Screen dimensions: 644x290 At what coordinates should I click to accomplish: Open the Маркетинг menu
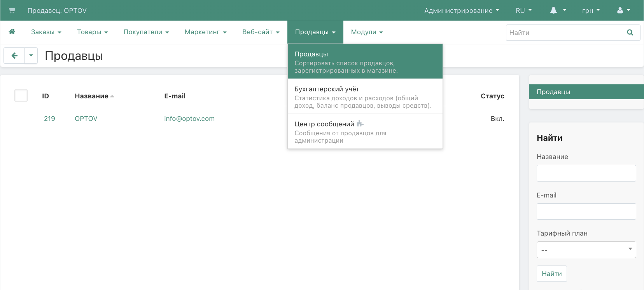pyautogui.click(x=205, y=32)
